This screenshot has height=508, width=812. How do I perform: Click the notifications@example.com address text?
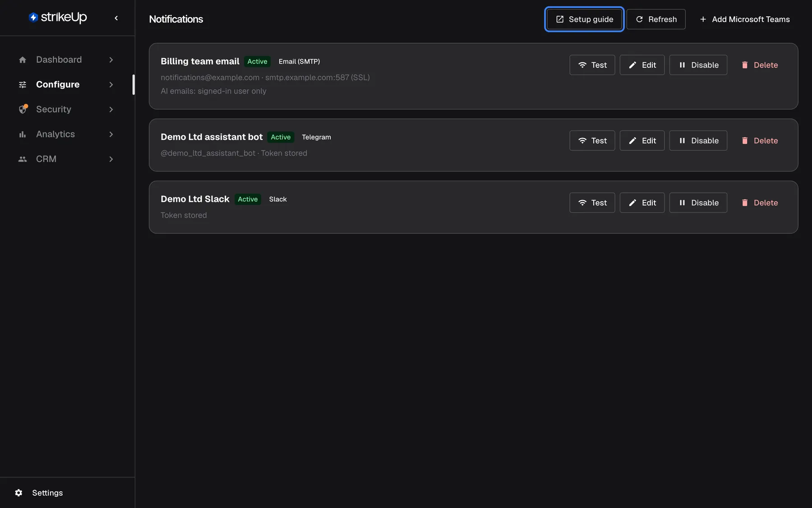[x=210, y=77]
